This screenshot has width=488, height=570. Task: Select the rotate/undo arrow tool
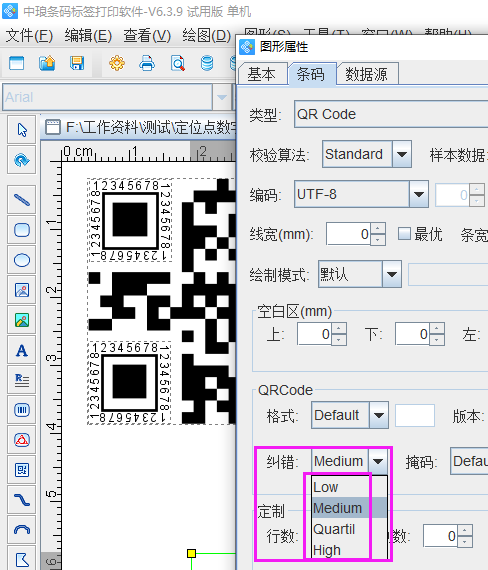[x=22, y=160]
